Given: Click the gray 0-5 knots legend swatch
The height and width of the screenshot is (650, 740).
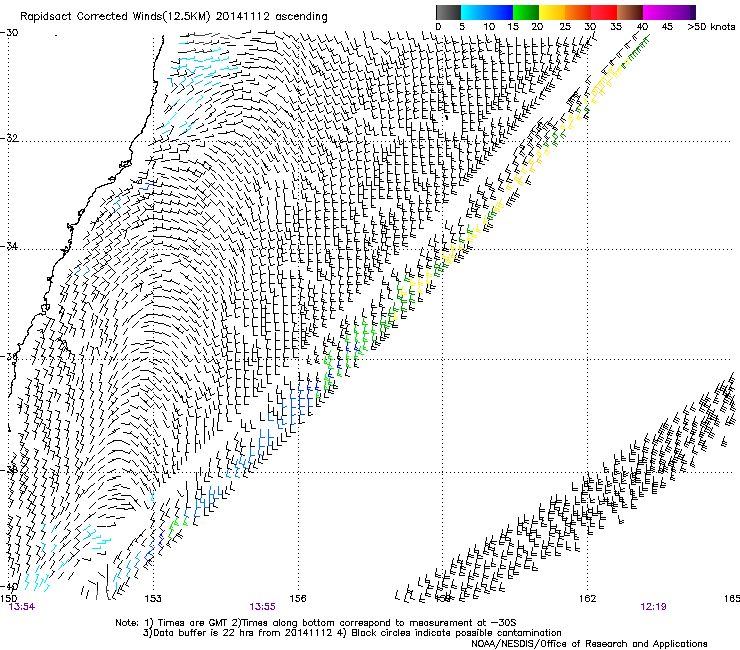Looking at the screenshot, I should (x=448, y=12).
